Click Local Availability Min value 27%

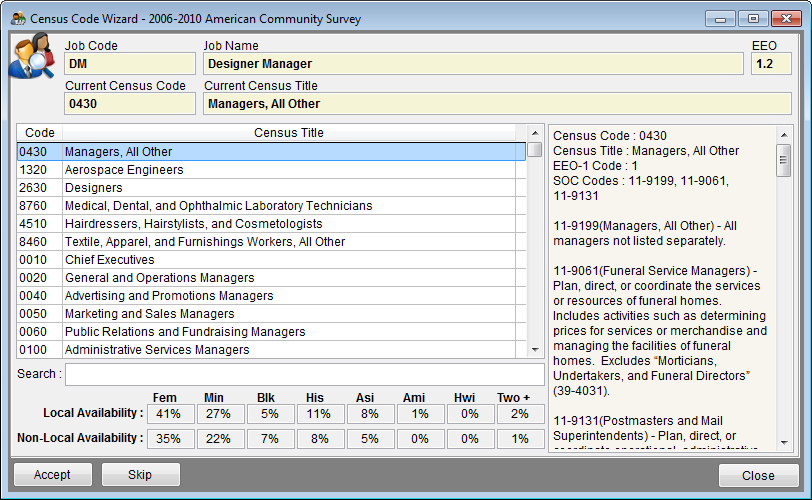click(221, 414)
